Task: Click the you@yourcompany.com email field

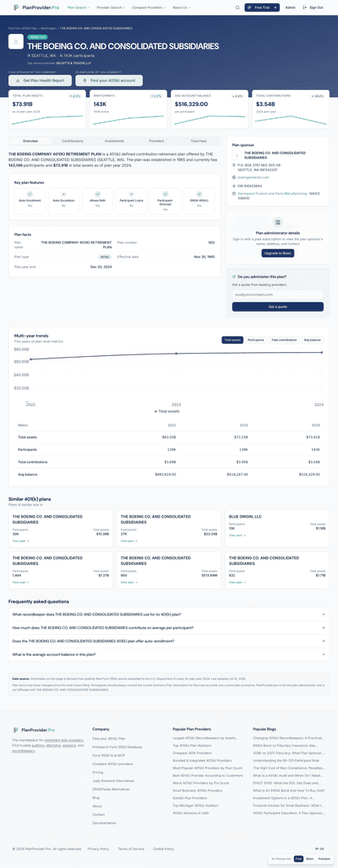Action: point(278,294)
